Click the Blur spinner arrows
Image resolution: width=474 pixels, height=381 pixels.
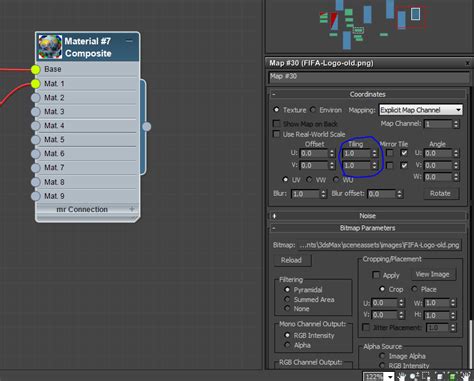point(323,194)
